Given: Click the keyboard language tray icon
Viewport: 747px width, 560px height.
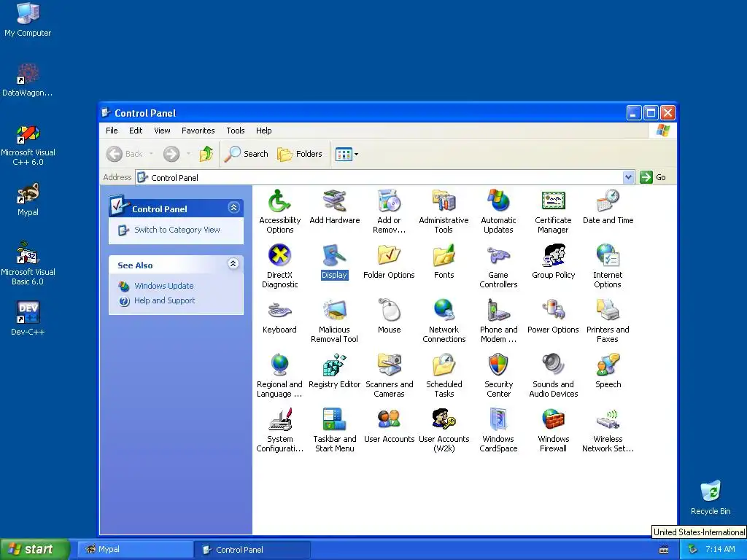Looking at the screenshot, I should [664, 550].
